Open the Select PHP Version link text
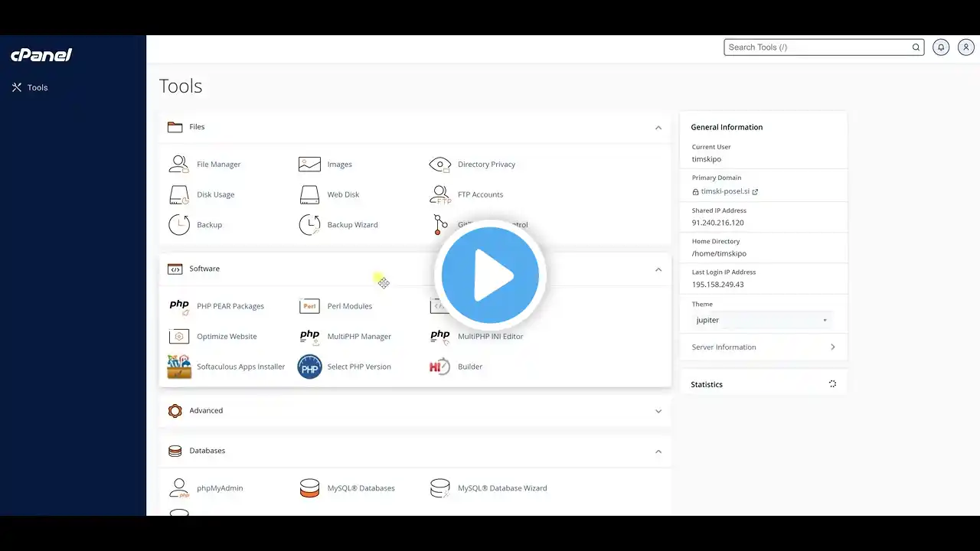Viewport: 980px width, 551px height. 359,367
